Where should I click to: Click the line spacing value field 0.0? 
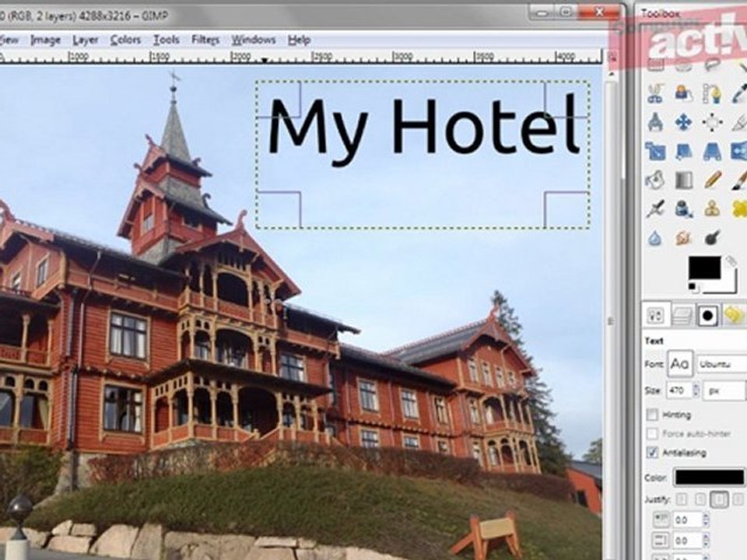pos(686,541)
